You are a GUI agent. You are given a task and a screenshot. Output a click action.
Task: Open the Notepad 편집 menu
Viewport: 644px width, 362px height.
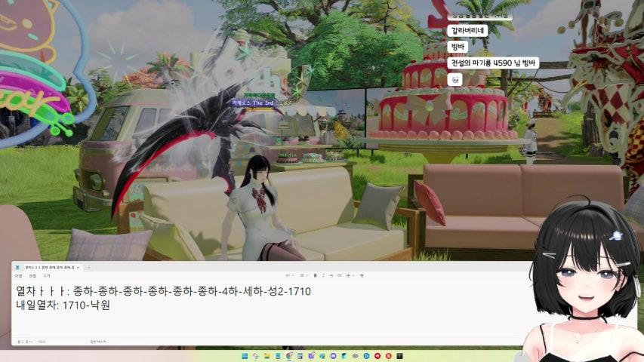click(x=32, y=276)
